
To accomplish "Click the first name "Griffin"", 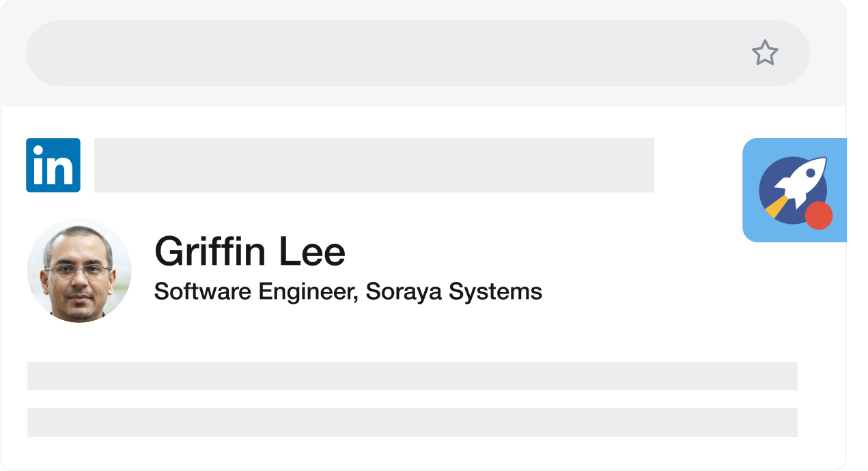I will click(x=210, y=252).
